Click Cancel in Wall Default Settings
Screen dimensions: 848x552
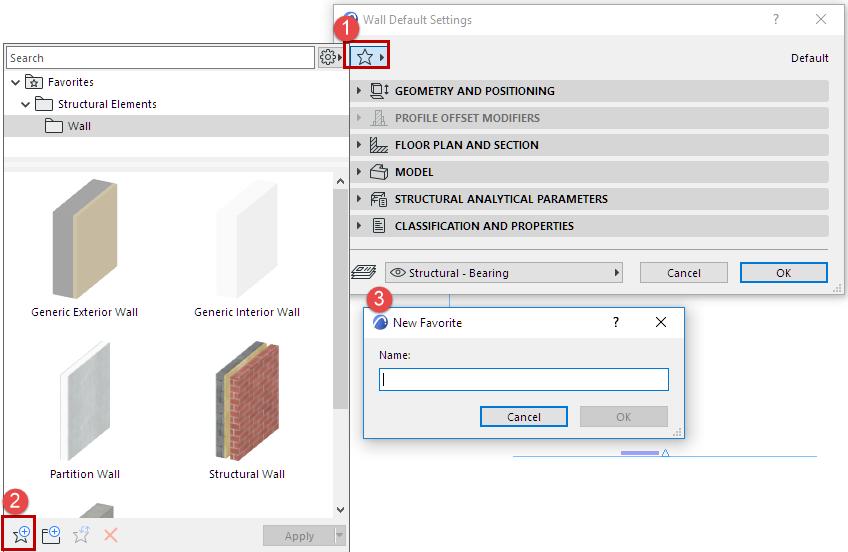pyautogui.click(x=684, y=272)
